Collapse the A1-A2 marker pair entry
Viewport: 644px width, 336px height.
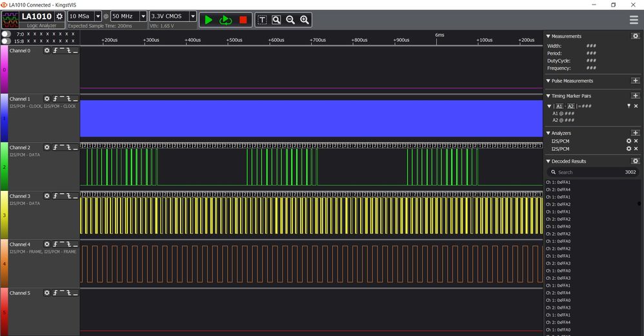click(x=550, y=106)
